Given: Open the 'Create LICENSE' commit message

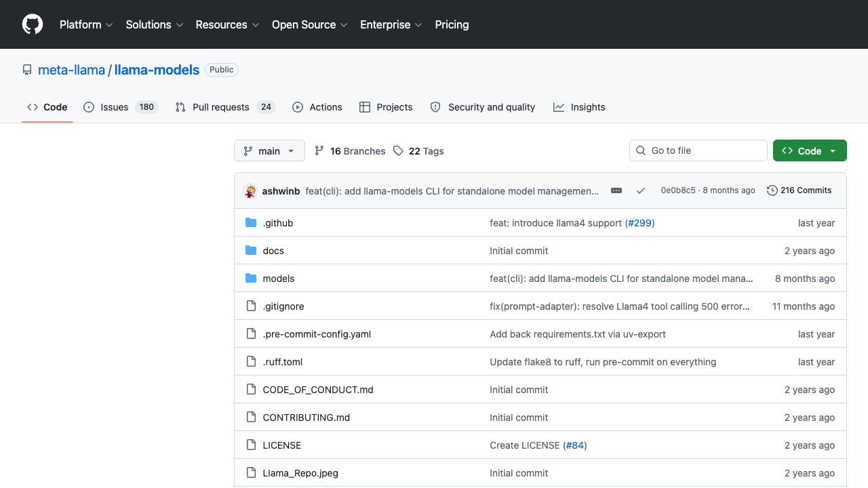Looking at the screenshot, I should coord(525,445).
